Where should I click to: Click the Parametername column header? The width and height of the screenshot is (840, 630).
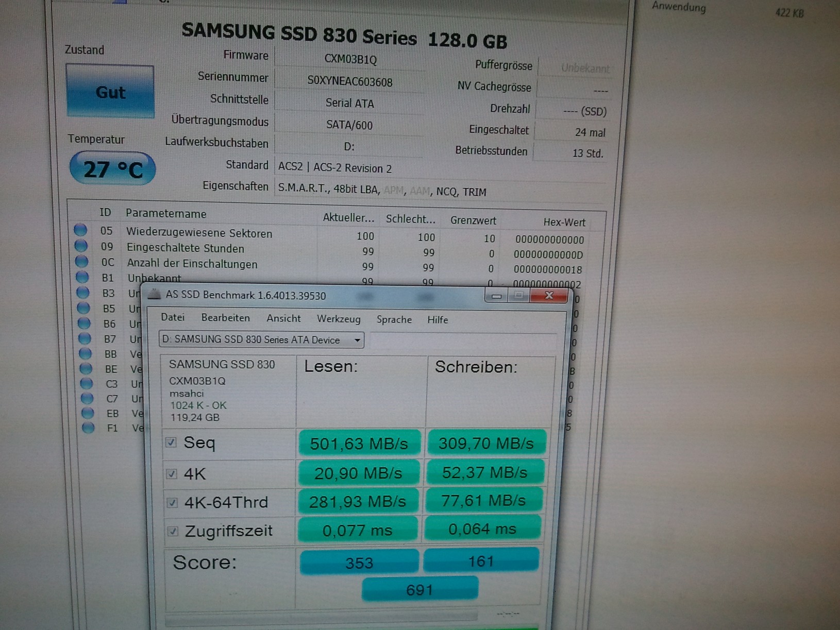tap(166, 213)
